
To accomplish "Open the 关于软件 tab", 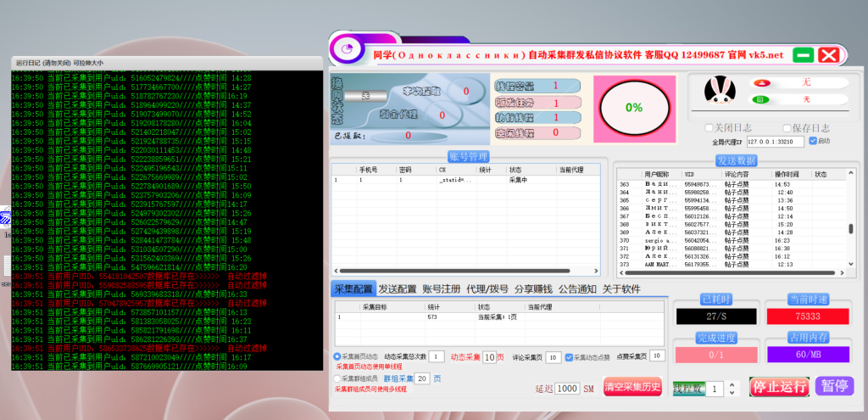I will pyautogui.click(x=621, y=289).
